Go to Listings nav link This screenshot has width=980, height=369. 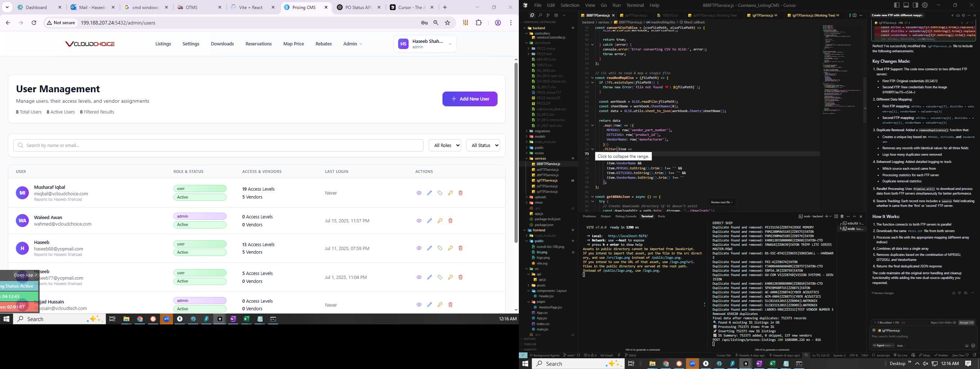[x=163, y=44]
